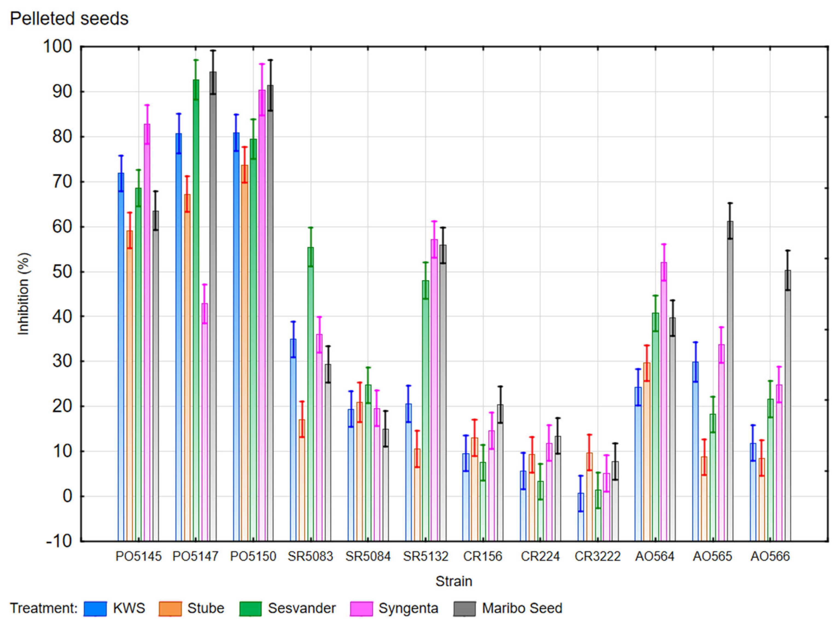Select the SR5083 strain axis label
The height and width of the screenshot is (629, 840).
[310, 557]
